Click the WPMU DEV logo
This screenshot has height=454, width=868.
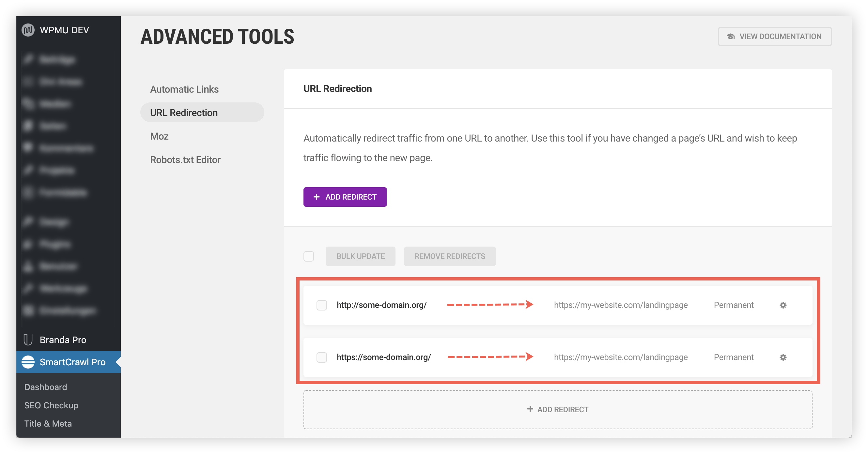tap(29, 30)
